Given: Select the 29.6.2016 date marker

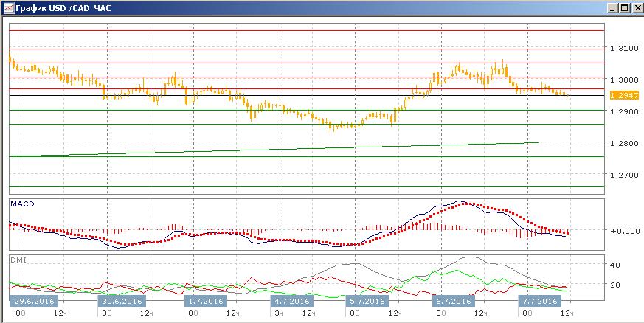Looking at the screenshot, I should point(34,302).
